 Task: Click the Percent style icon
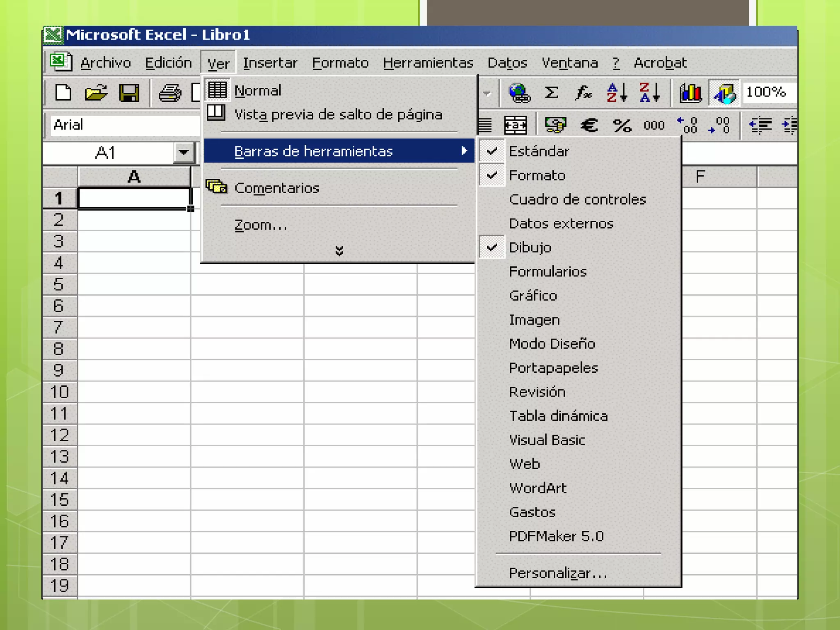(621, 125)
